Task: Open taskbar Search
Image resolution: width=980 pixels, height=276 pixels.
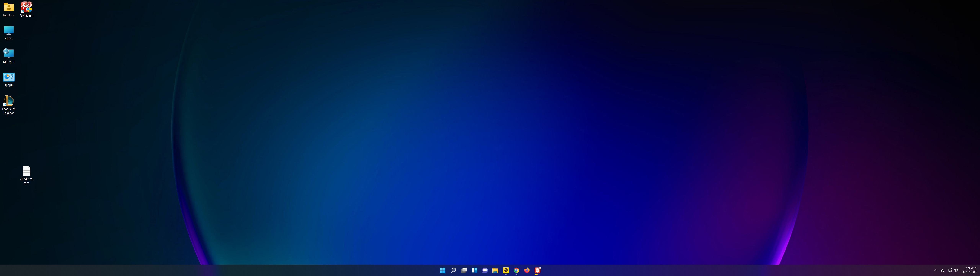Action: 453,270
